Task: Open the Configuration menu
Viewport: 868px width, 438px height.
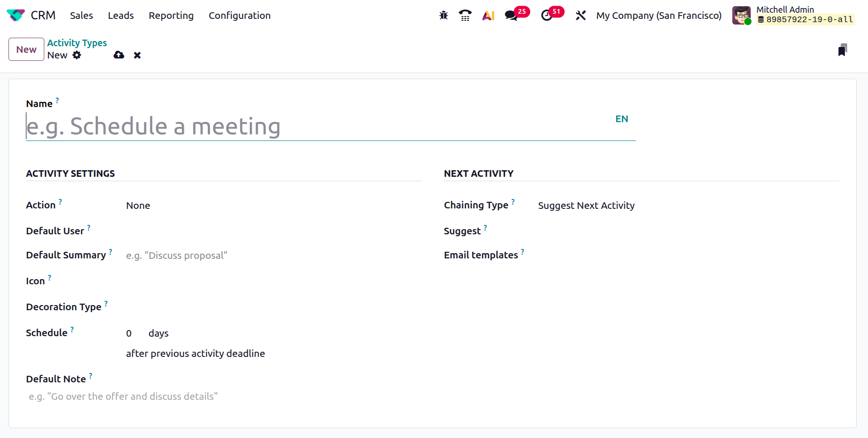Action: pos(239,16)
